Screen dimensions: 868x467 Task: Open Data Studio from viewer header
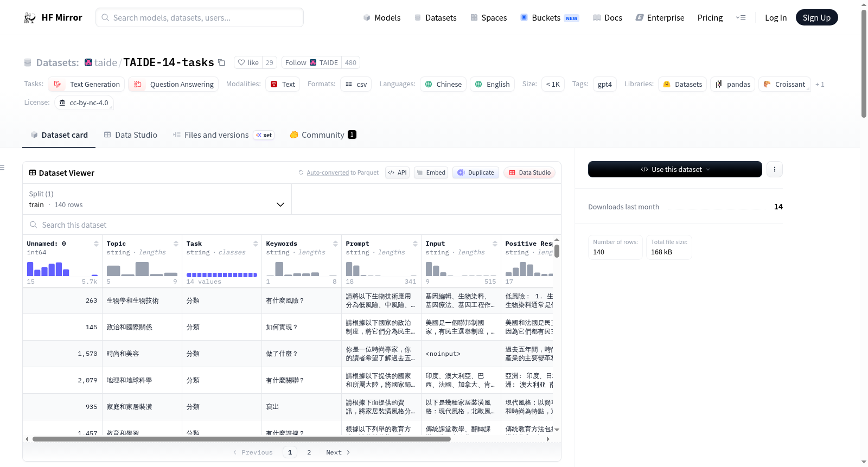[x=529, y=172]
